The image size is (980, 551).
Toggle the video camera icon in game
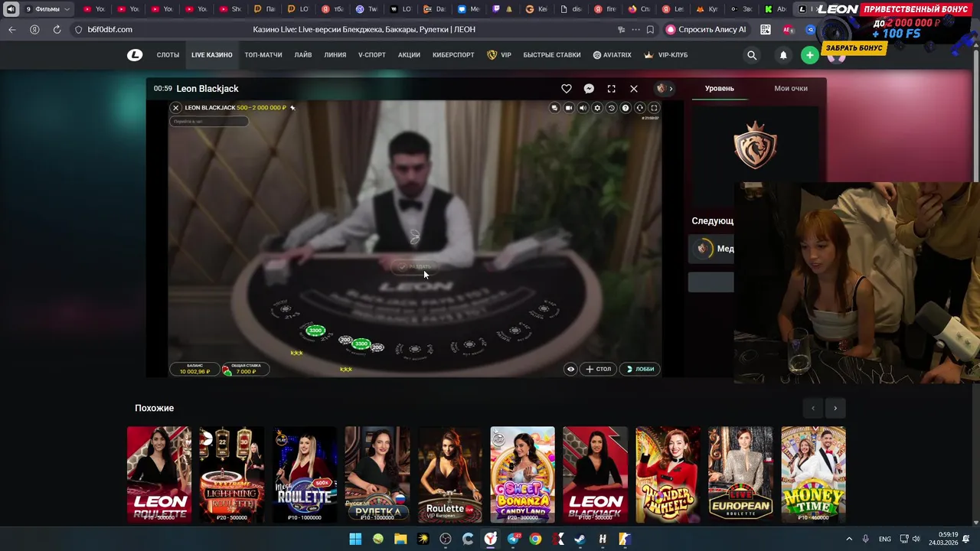pos(569,108)
